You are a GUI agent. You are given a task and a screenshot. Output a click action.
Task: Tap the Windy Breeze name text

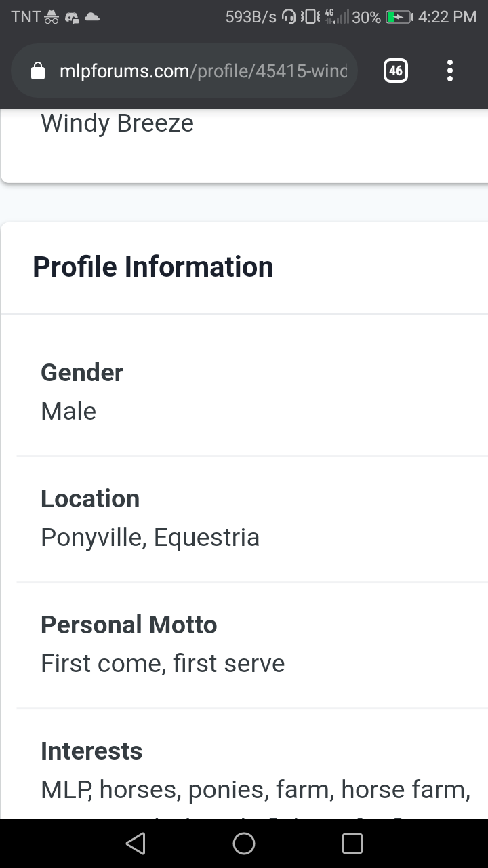pyautogui.click(x=117, y=123)
